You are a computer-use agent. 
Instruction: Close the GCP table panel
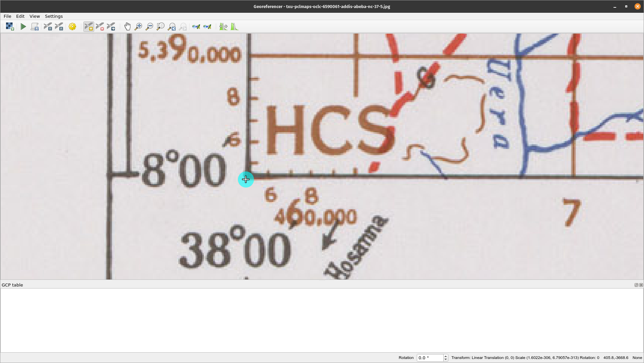641,285
